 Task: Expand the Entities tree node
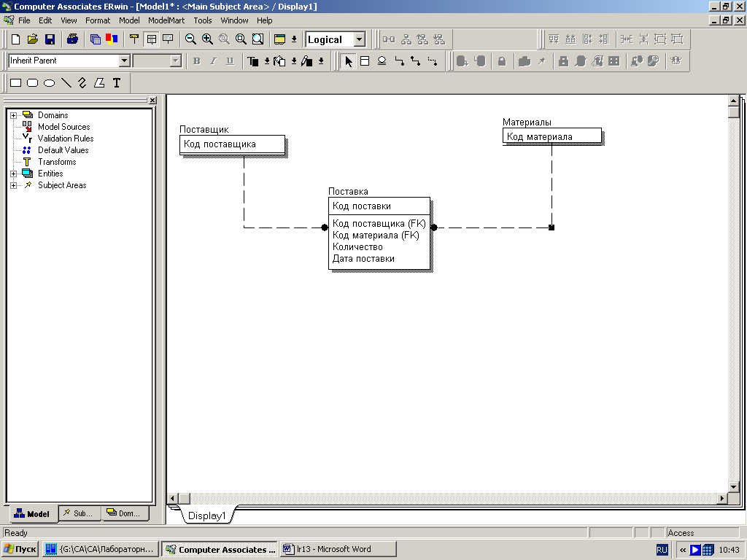(x=13, y=174)
